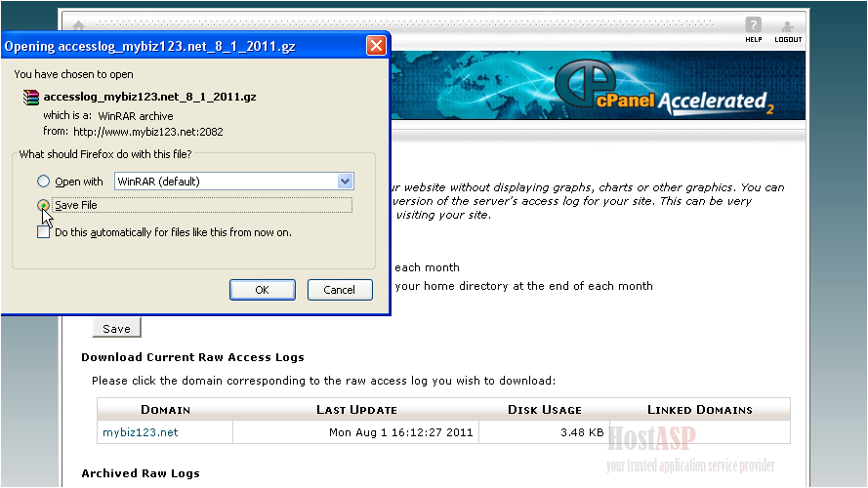Open the mybiz123.net raw access log link
This screenshot has height=488, width=868.
pyautogui.click(x=141, y=432)
